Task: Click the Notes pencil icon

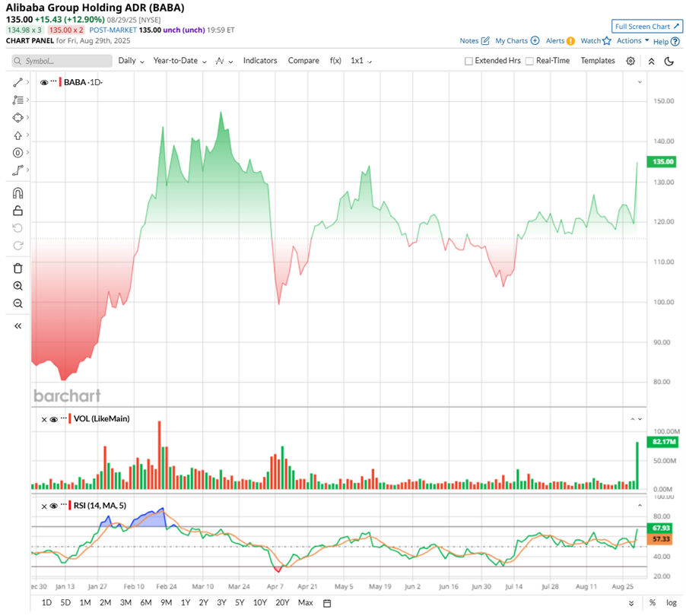Action: pyautogui.click(x=485, y=41)
